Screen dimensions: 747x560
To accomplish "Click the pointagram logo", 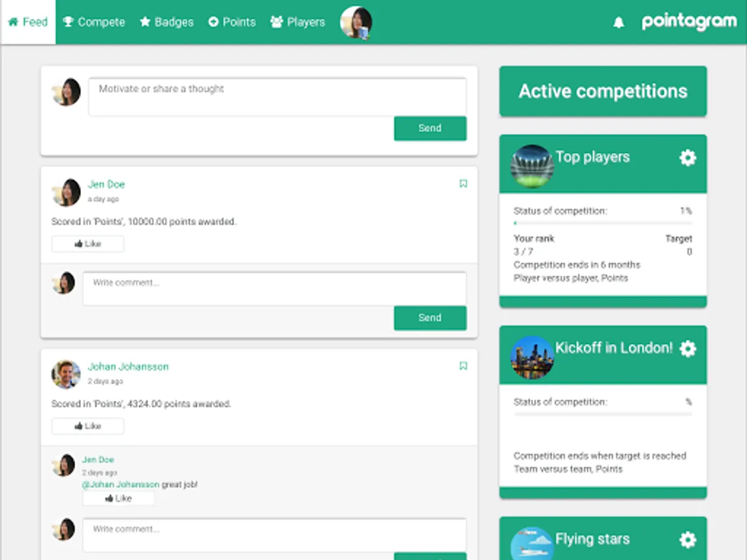I will (689, 22).
